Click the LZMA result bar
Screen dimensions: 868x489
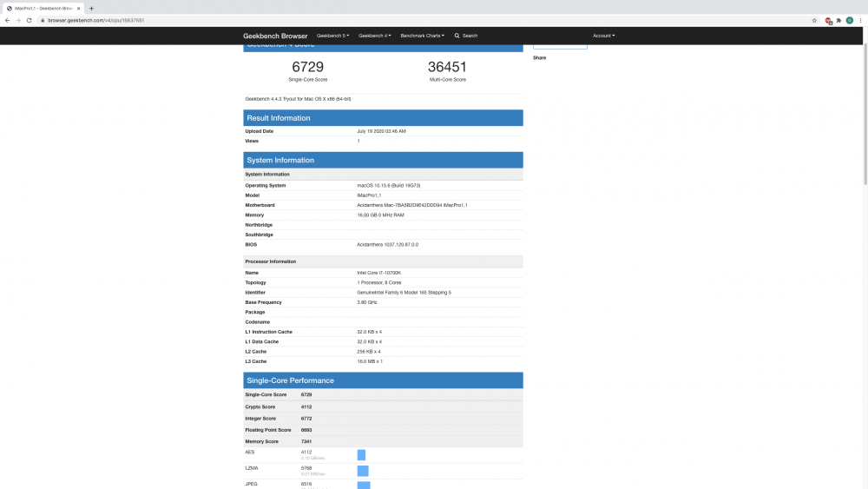pos(363,472)
